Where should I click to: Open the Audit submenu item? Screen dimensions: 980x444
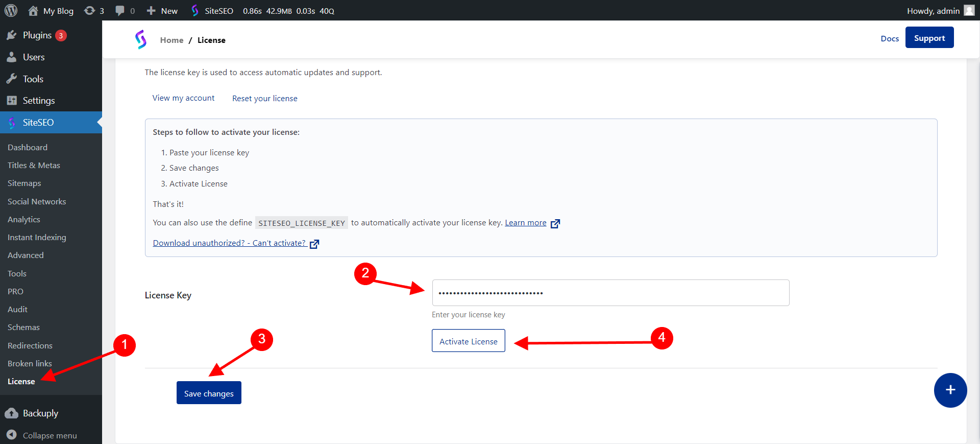[17, 310]
